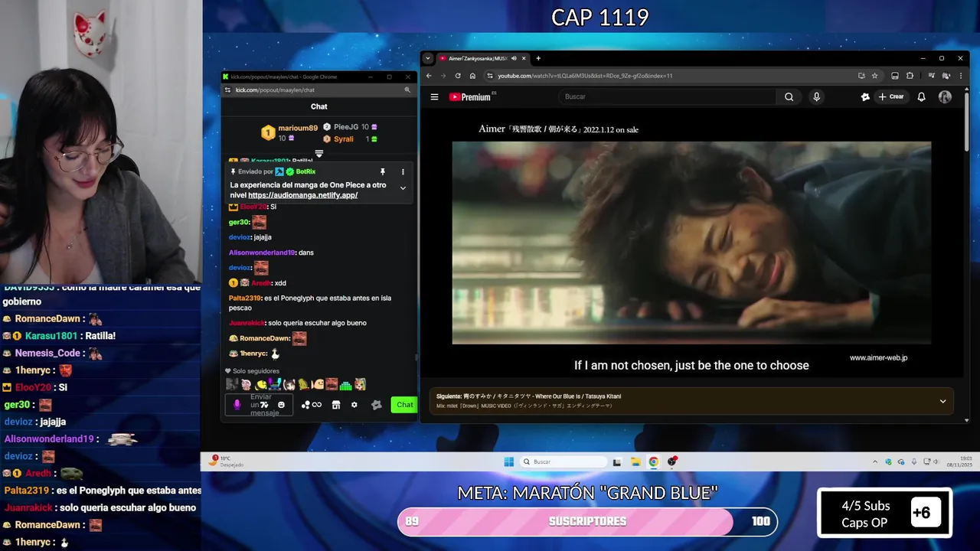Collapse the pinned message chevron
980x551 pixels.
(x=403, y=187)
